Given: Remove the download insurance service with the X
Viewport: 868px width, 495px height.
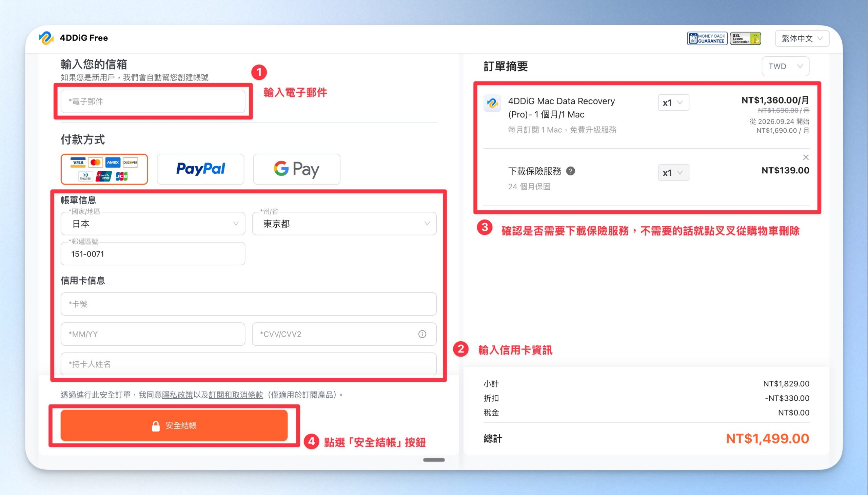Looking at the screenshot, I should pyautogui.click(x=806, y=157).
